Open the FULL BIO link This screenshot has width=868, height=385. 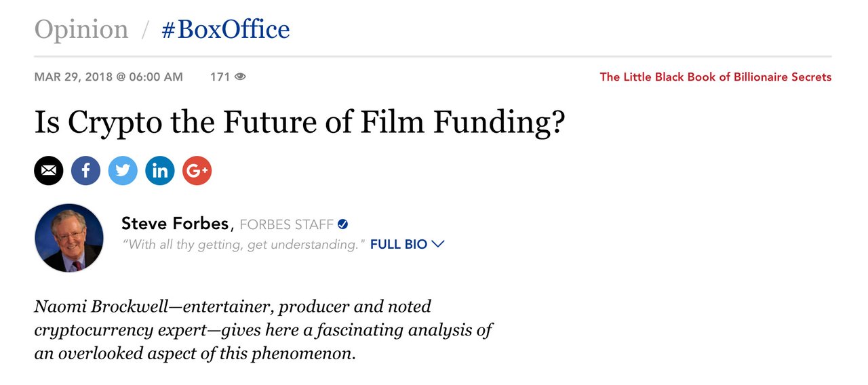399,244
